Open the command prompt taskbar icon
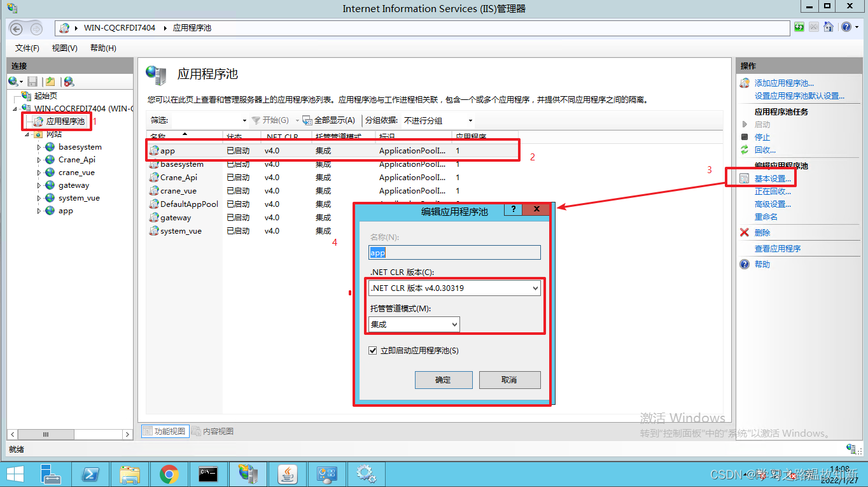Screen dimensions: 868x487 click(208, 474)
